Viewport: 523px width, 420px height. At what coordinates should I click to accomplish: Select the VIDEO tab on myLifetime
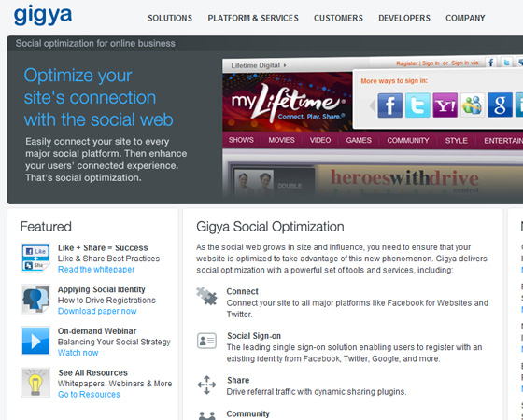(x=320, y=140)
